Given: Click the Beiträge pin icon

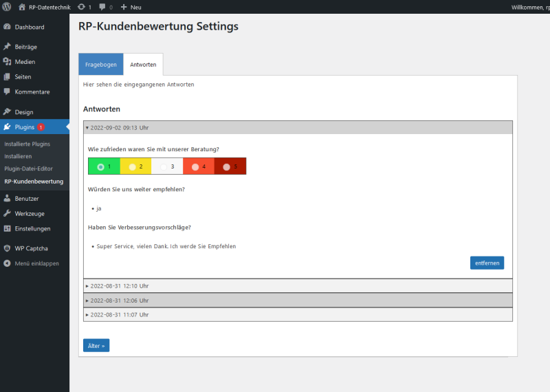Looking at the screenshot, I should point(7,47).
